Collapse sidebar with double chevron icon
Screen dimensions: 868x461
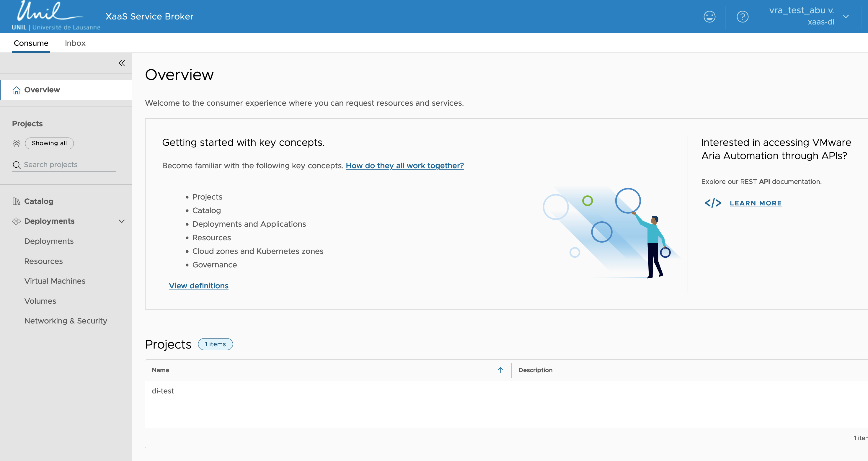pyautogui.click(x=122, y=63)
